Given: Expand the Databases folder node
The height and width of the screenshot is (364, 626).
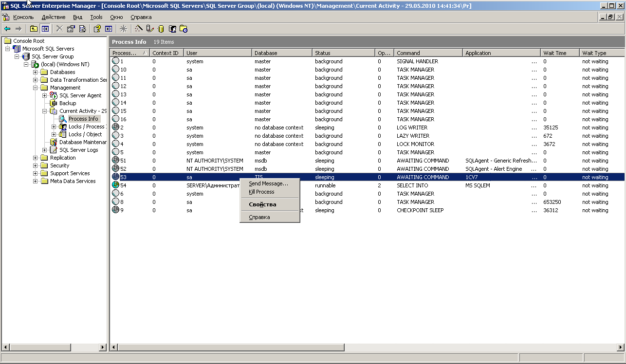Looking at the screenshot, I should tap(36, 72).
